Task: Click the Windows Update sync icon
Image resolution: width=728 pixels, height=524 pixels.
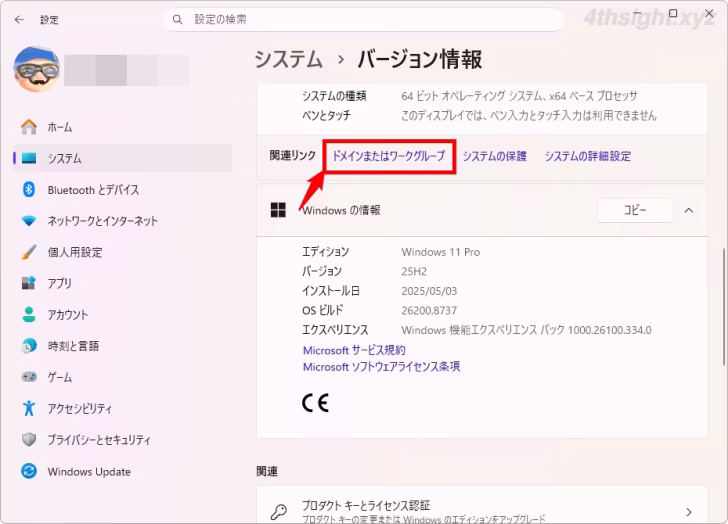Action: pos(29,472)
